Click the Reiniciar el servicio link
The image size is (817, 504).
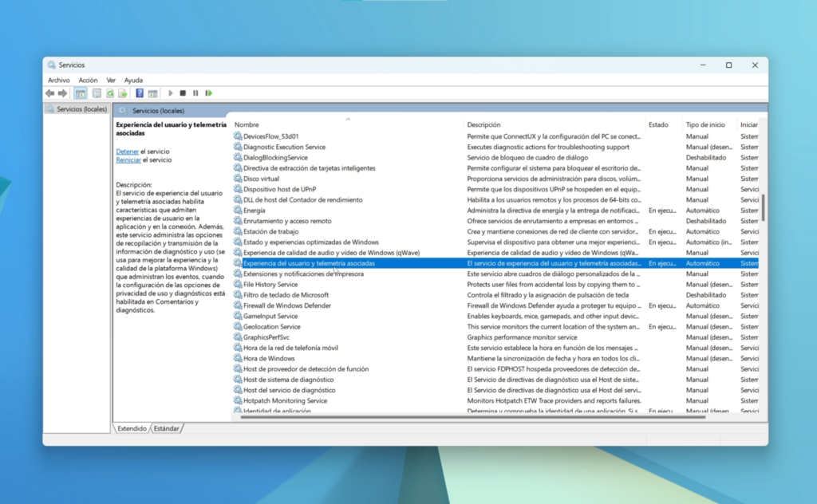click(128, 159)
